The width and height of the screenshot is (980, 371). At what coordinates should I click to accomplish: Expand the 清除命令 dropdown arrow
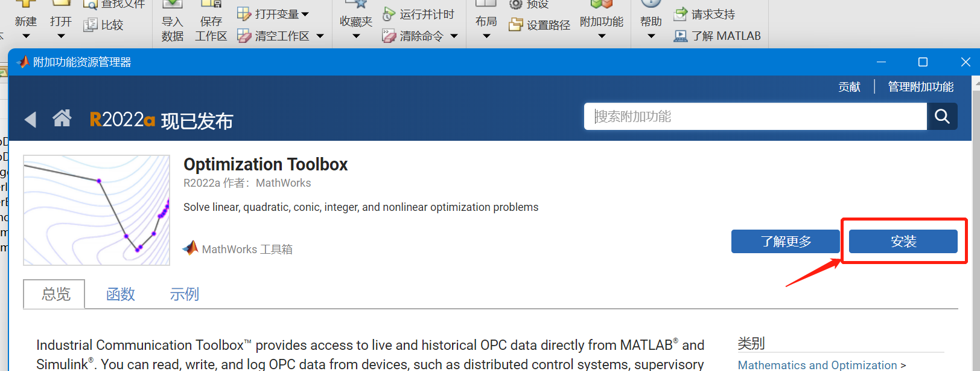454,36
